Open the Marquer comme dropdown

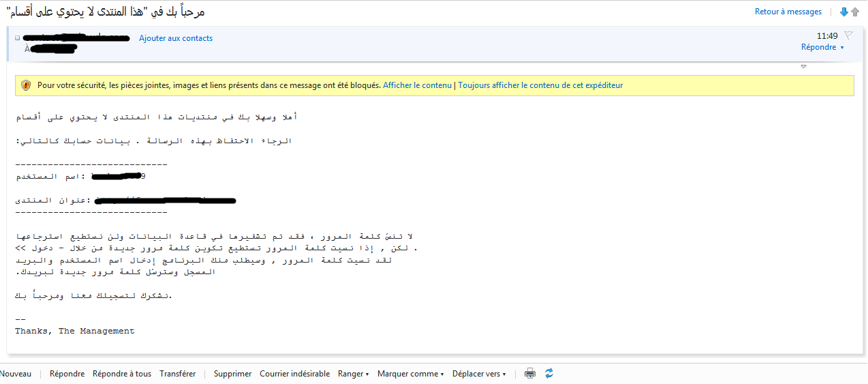[x=410, y=374]
